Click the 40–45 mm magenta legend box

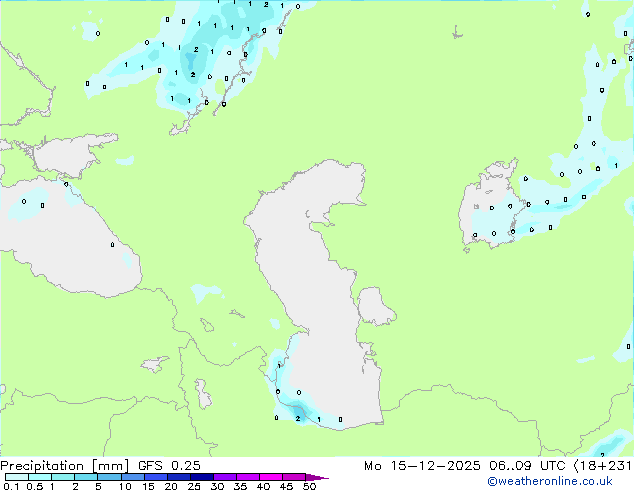click(271, 477)
